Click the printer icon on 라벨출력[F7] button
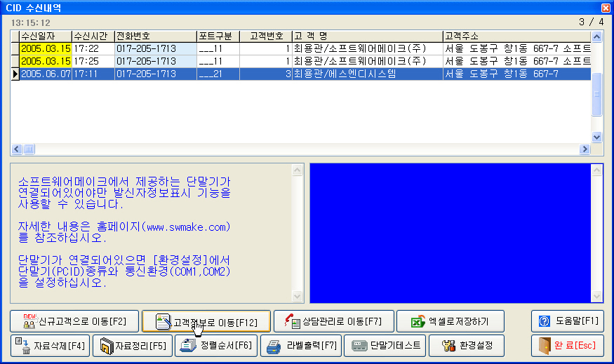This screenshot has width=614, height=364. coord(274,346)
